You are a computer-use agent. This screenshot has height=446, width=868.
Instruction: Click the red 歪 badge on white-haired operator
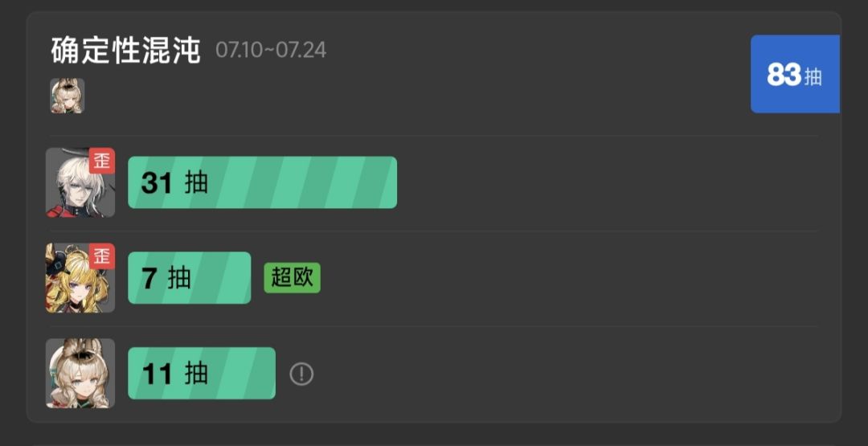pos(102,161)
